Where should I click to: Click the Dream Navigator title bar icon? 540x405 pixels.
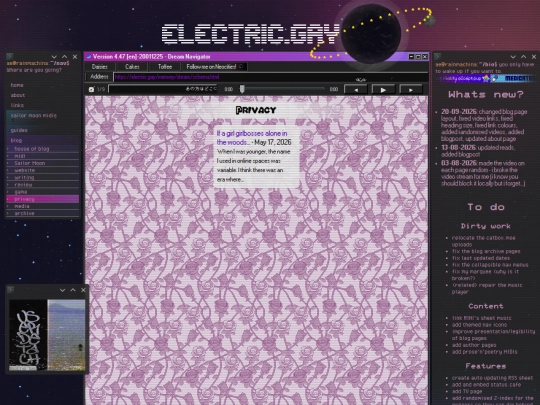point(89,56)
